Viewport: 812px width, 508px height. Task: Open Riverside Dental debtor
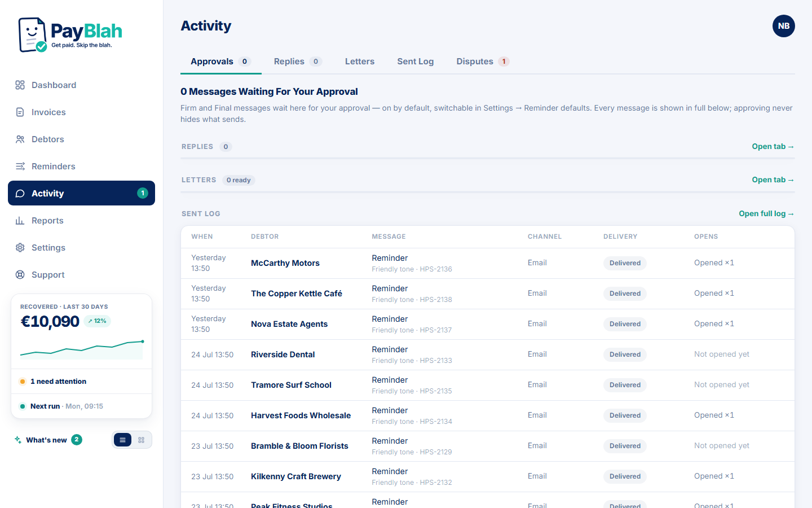283,354
